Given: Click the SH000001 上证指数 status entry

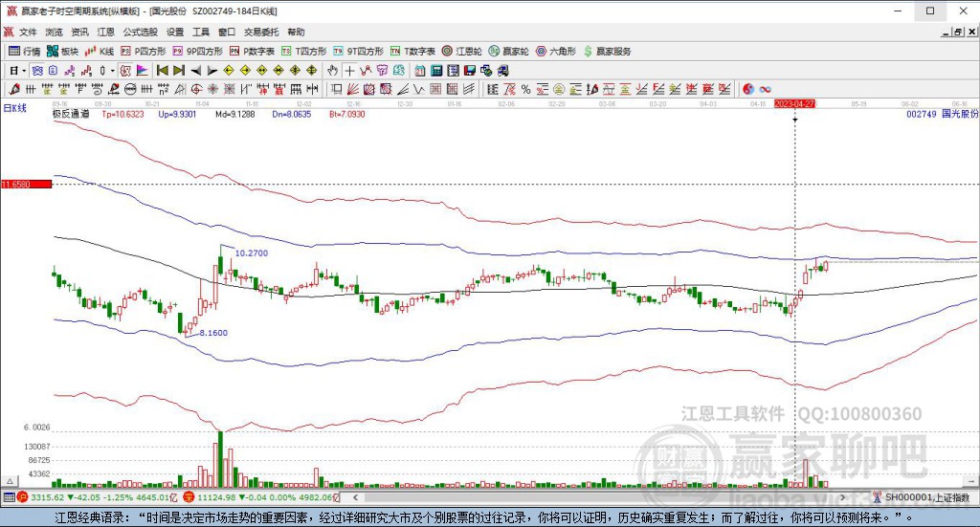Looking at the screenshot, I should (x=926, y=497).
